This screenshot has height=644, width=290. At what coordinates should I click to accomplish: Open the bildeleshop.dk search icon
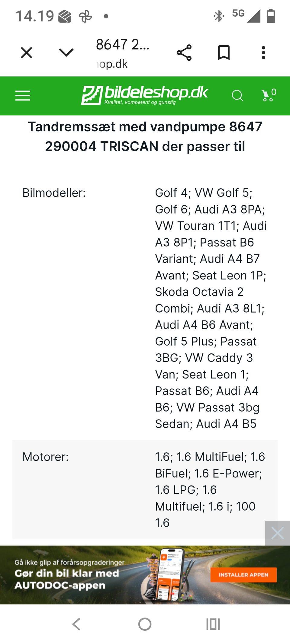238,96
